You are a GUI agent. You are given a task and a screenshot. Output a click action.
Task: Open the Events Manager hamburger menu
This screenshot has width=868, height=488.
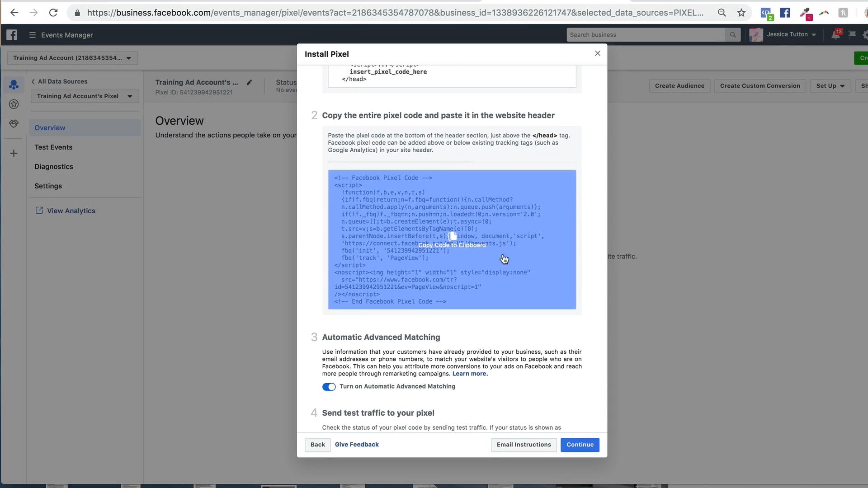(33, 35)
